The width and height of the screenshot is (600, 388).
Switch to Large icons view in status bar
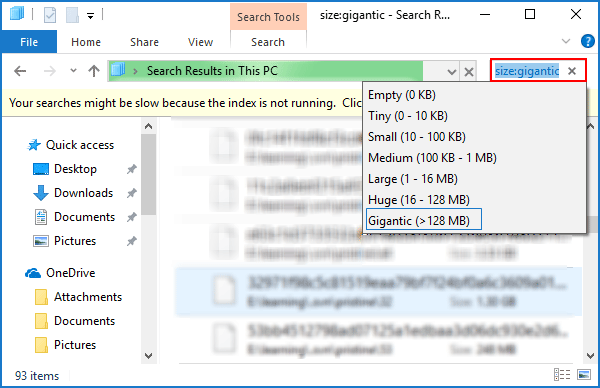(x=584, y=375)
